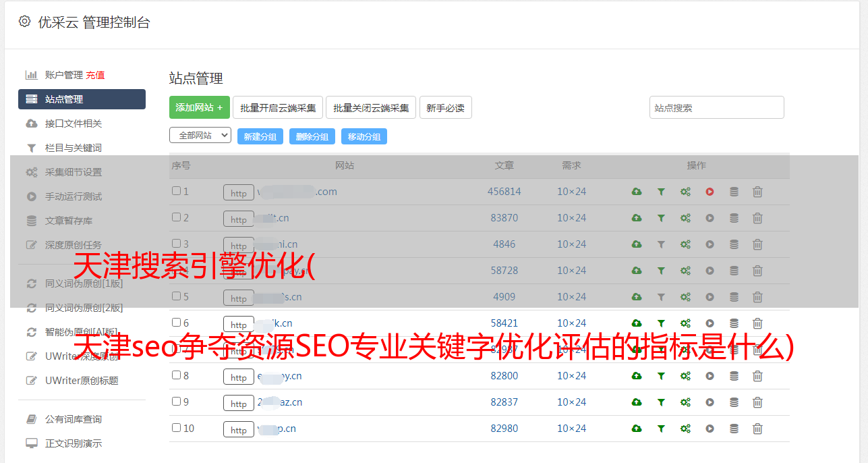Image resolution: width=868 pixels, height=463 pixels.
Task: Click the http button in row 1
Action: [x=239, y=193]
